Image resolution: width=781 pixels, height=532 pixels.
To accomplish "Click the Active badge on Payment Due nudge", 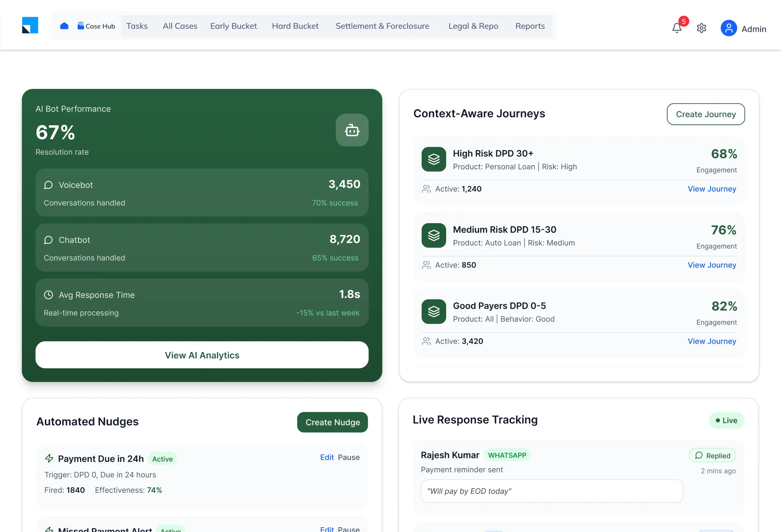I will pos(162,459).
